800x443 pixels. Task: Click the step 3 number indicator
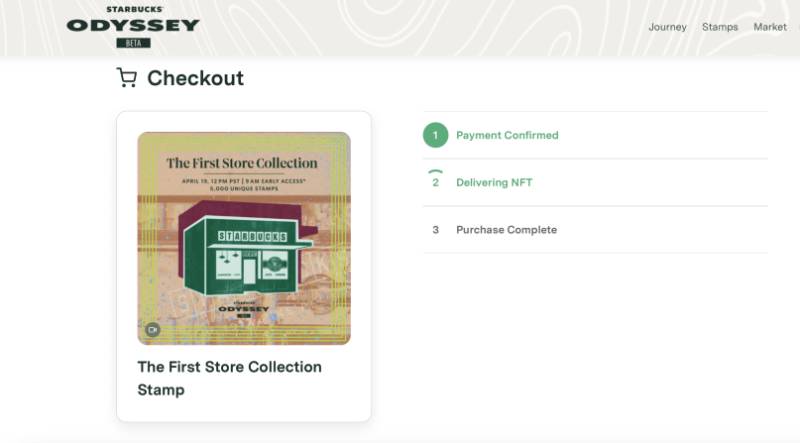(x=435, y=230)
